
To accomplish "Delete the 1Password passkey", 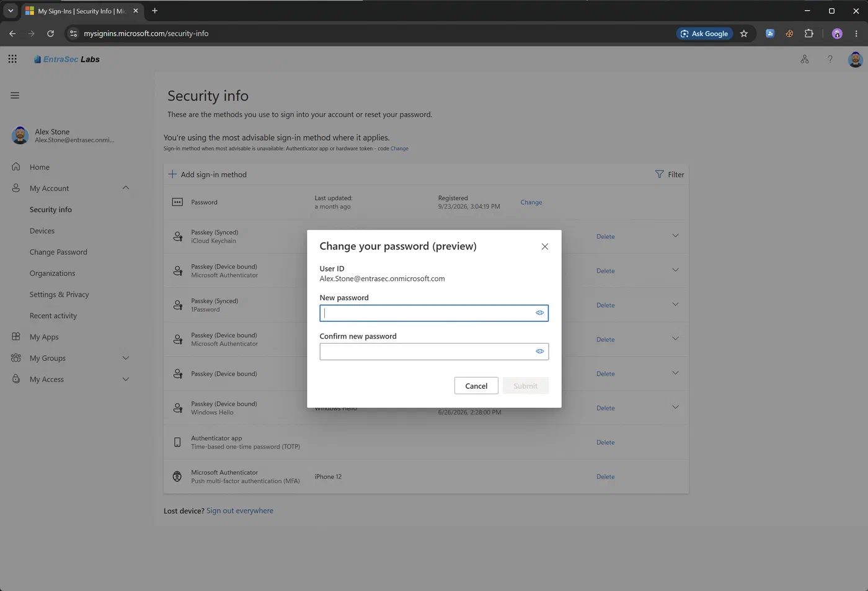I will tap(606, 306).
